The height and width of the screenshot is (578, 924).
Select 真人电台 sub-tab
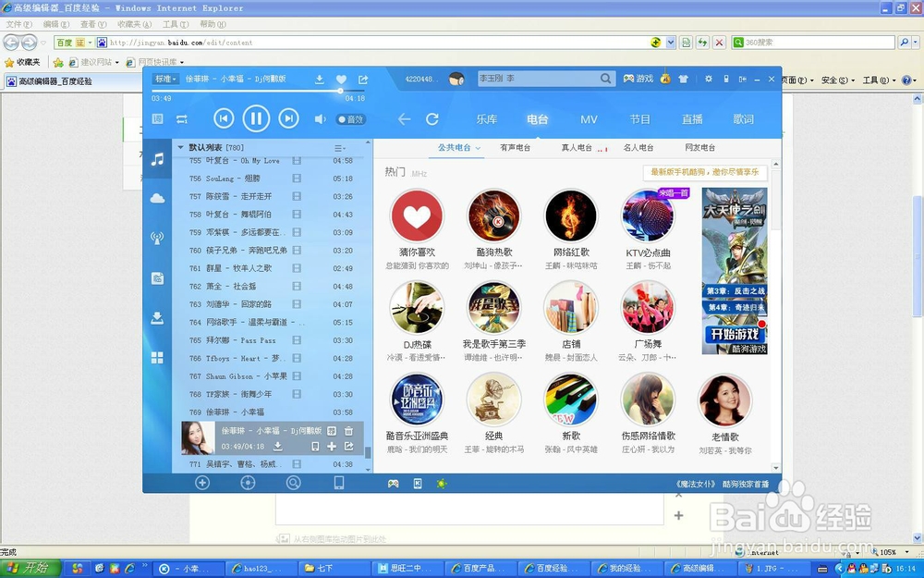(x=577, y=147)
